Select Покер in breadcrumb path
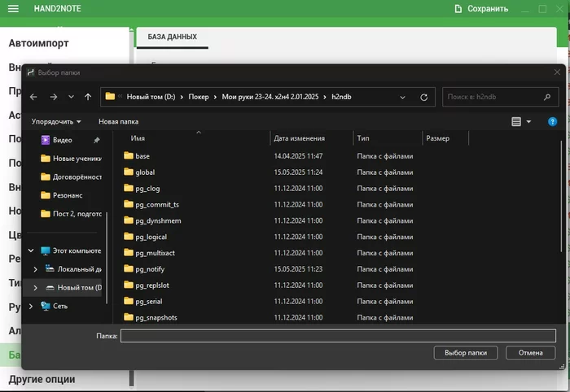 click(x=199, y=97)
